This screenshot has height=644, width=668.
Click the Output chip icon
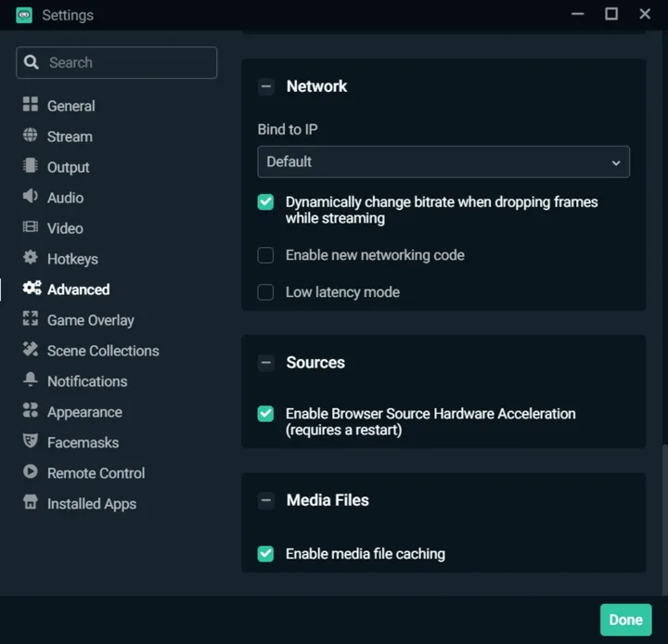coord(31,165)
